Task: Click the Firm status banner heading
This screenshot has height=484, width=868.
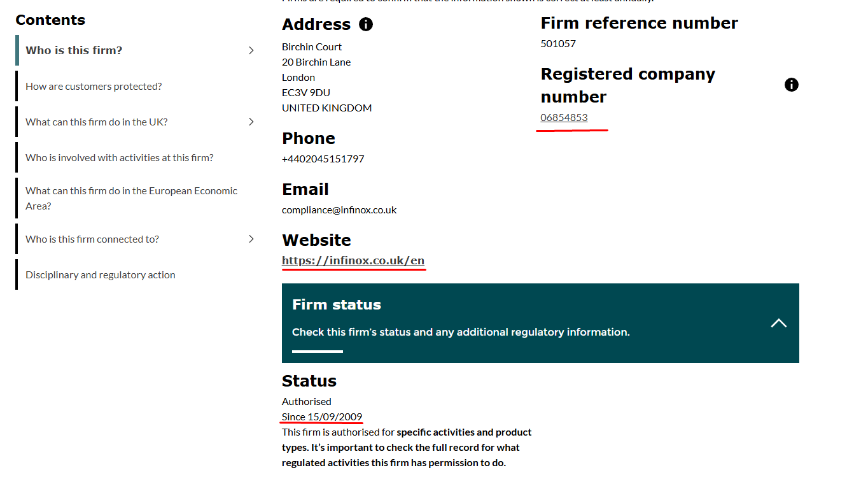Action: (337, 304)
